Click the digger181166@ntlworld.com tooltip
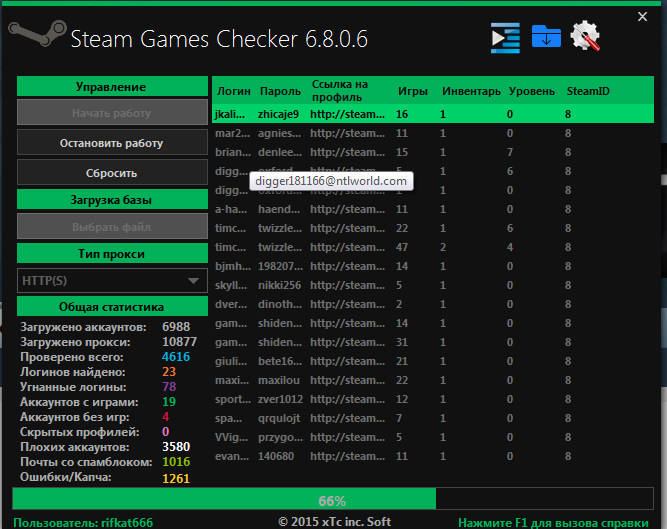Viewport: 667px width, 529px height. pos(331,181)
